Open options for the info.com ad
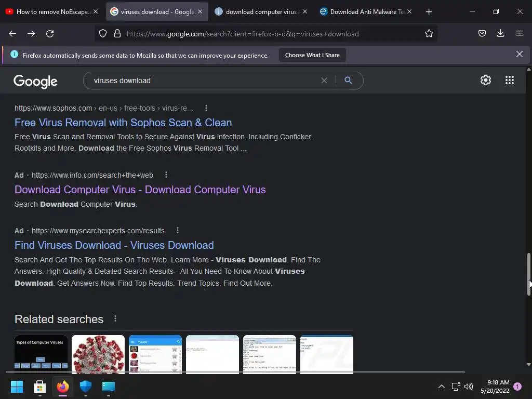Screen dimensions: 532x399 166,175
